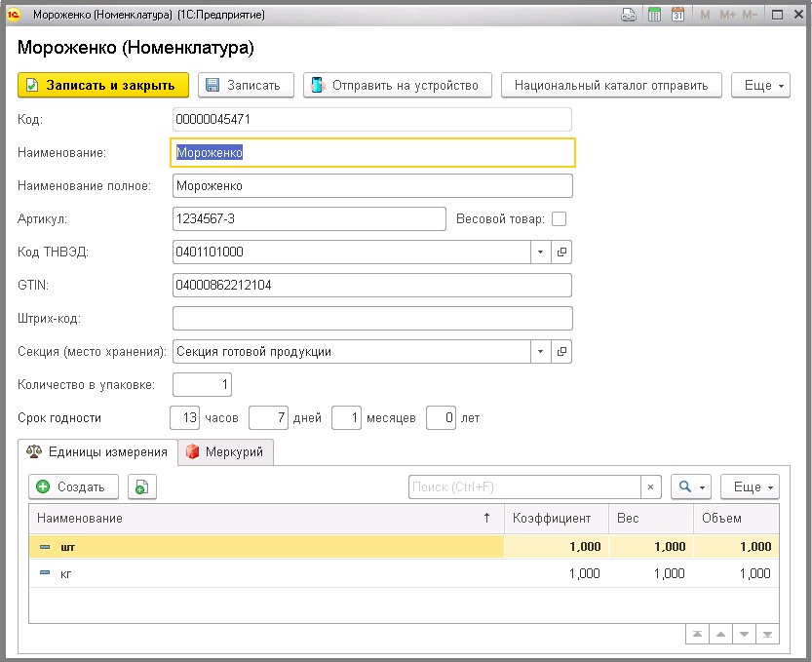Switch to the Меркурий tab

point(226,452)
